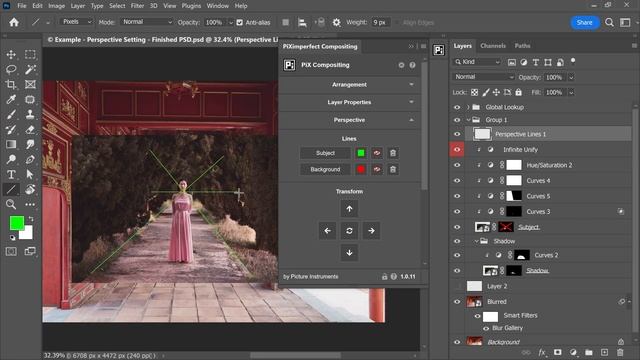Viewport: 640px width, 360px height.
Task: Click the down arrow in Transform section
Action: click(x=349, y=253)
